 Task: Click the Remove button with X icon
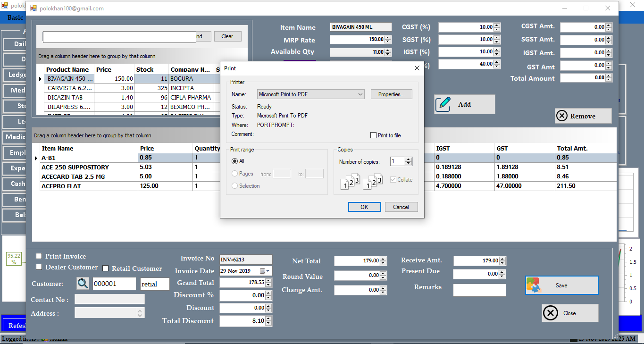click(x=583, y=116)
